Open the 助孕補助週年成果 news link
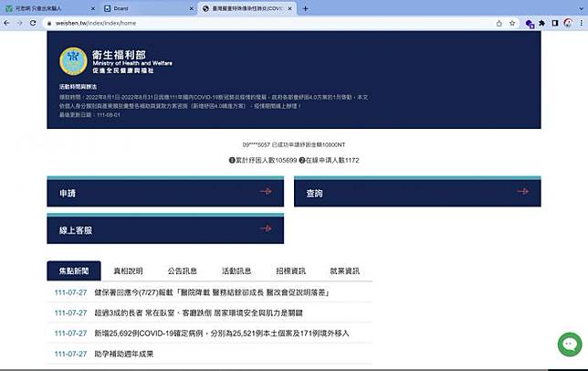 (124, 354)
